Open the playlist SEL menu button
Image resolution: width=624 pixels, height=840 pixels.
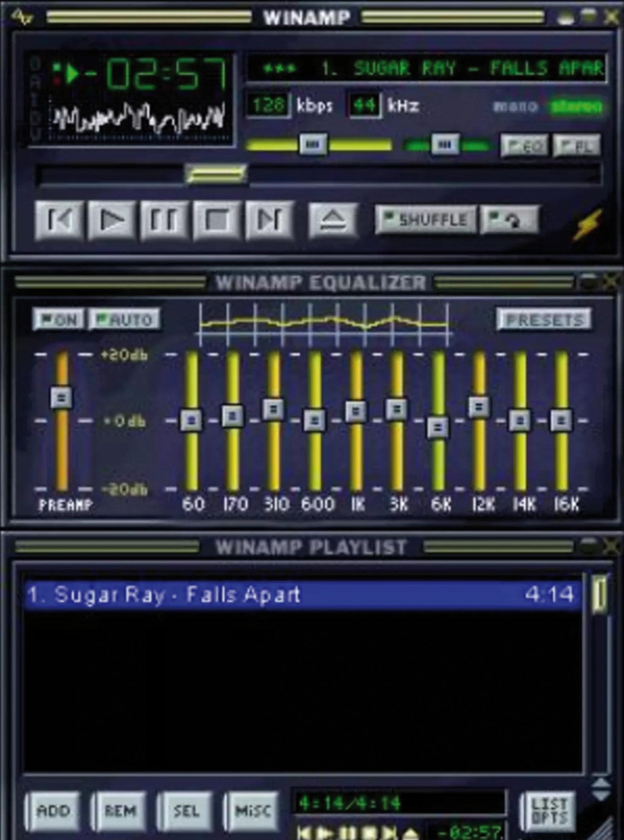pos(186,811)
